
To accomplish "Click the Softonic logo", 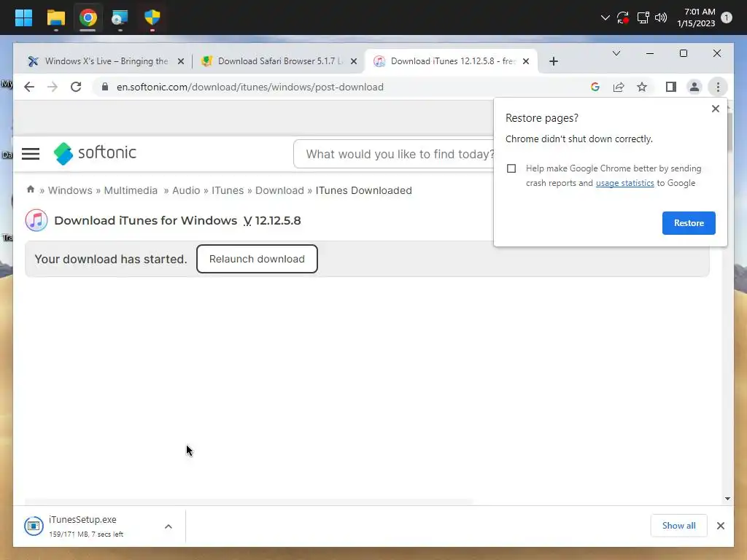I will tap(95, 153).
